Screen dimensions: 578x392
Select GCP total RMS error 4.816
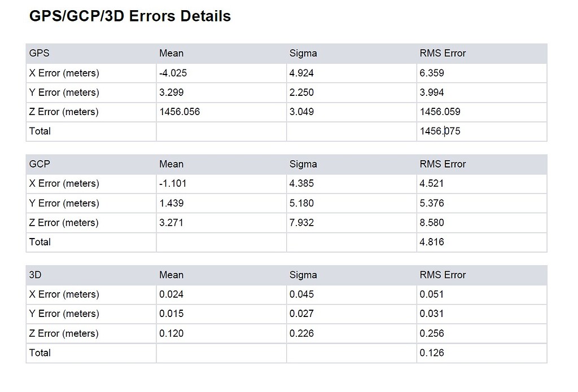click(432, 241)
